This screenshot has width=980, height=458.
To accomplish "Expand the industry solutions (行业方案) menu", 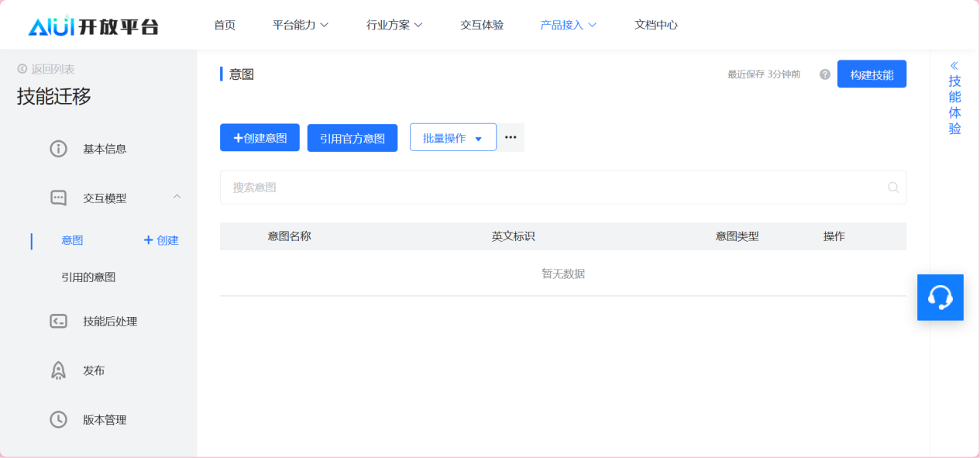I will coord(394,25).
